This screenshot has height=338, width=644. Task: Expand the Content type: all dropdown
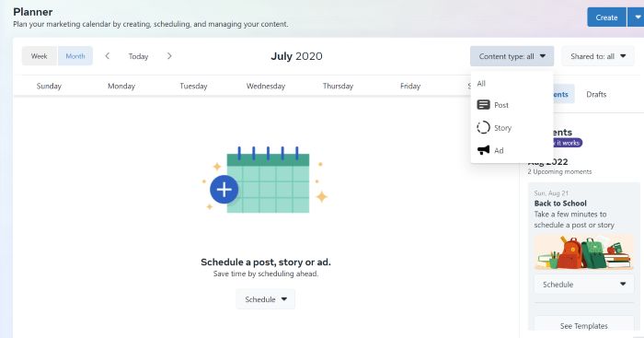(x=512, y=56)
